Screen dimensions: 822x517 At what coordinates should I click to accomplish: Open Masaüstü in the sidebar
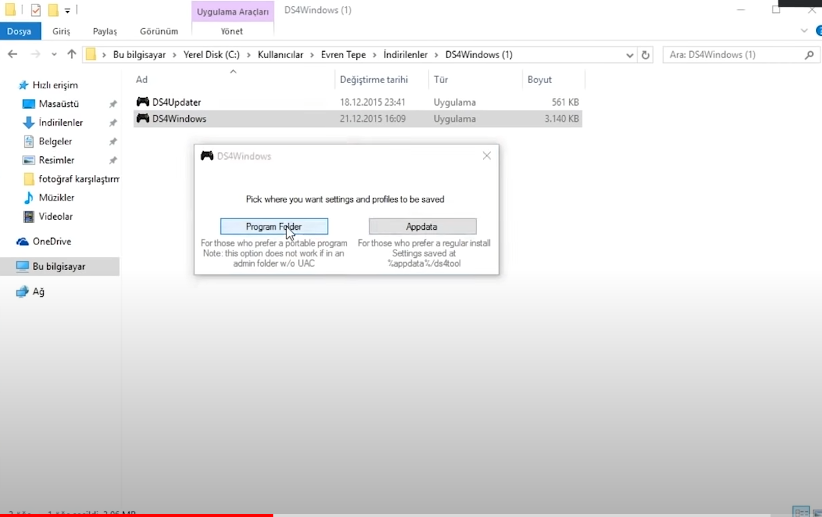pyautogui.click(x=59, y=104)
